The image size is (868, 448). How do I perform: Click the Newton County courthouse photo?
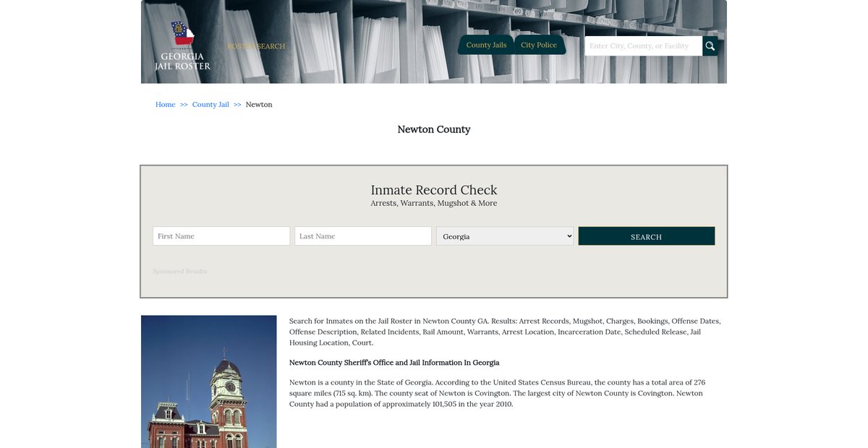coord(209,382)
